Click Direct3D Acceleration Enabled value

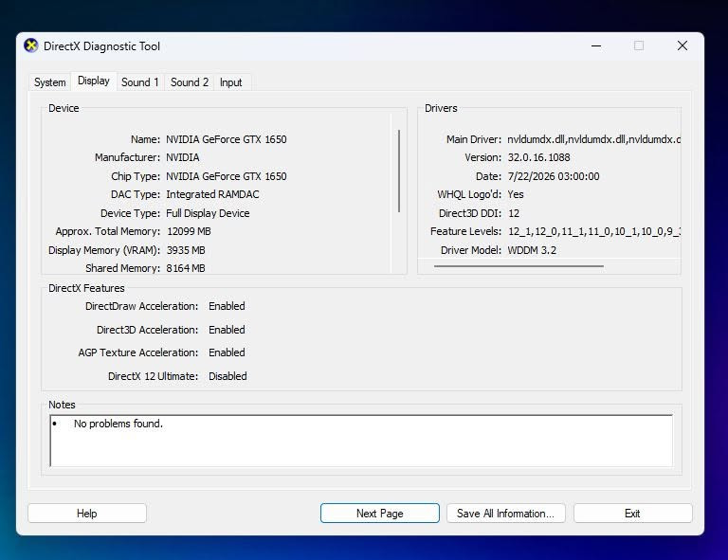pos(227,330)
